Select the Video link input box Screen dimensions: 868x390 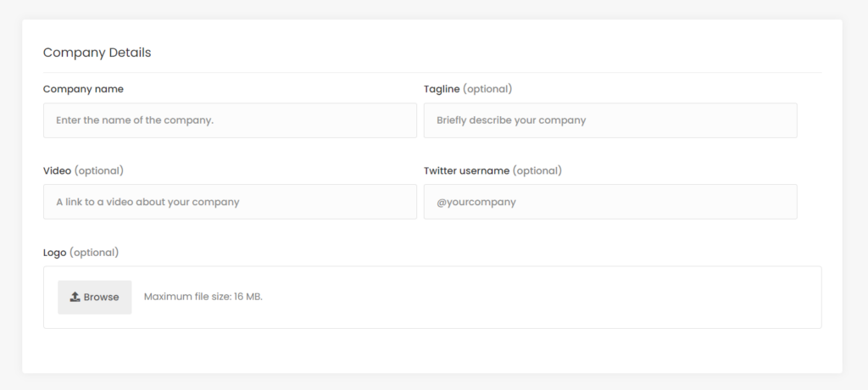point(230,202)
